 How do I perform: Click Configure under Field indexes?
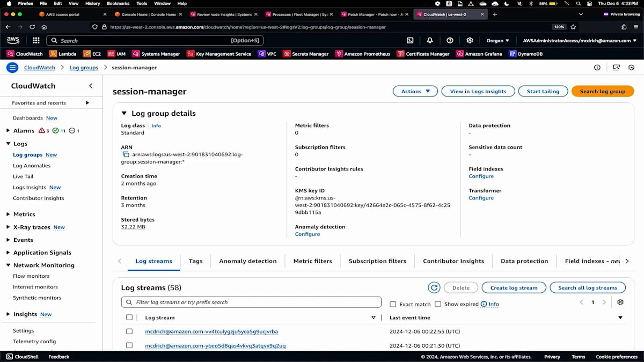[x=481, y=176]
